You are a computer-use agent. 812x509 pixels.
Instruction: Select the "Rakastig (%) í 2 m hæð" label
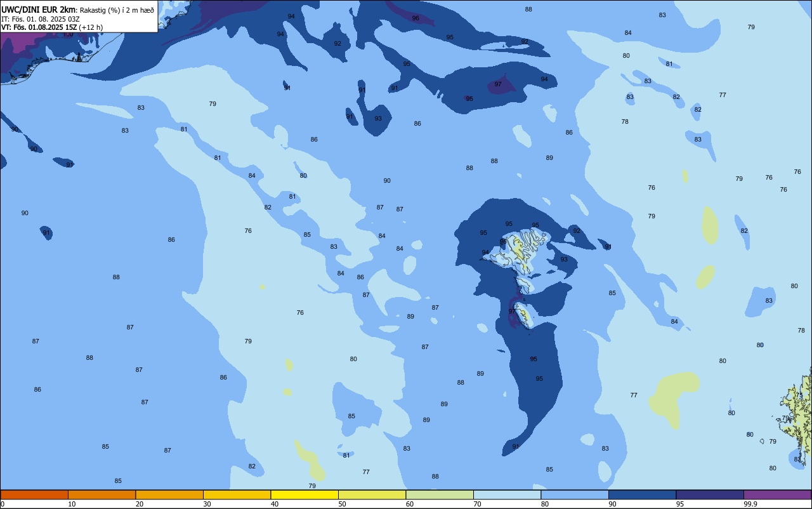pos(117,10)
